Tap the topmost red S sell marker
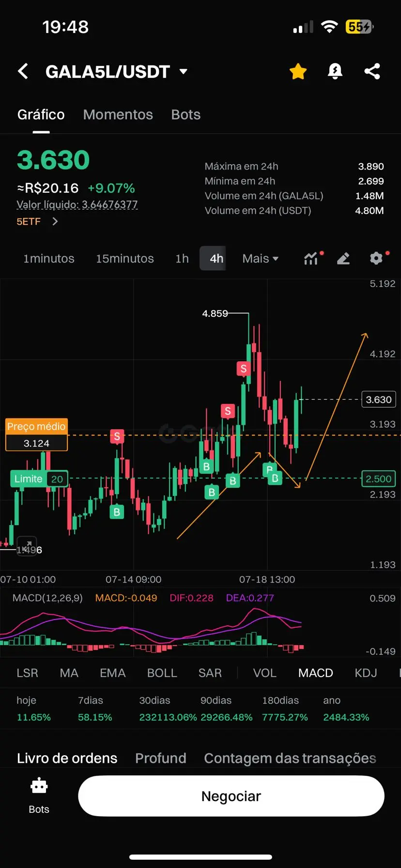 click(x=243, y=369)
